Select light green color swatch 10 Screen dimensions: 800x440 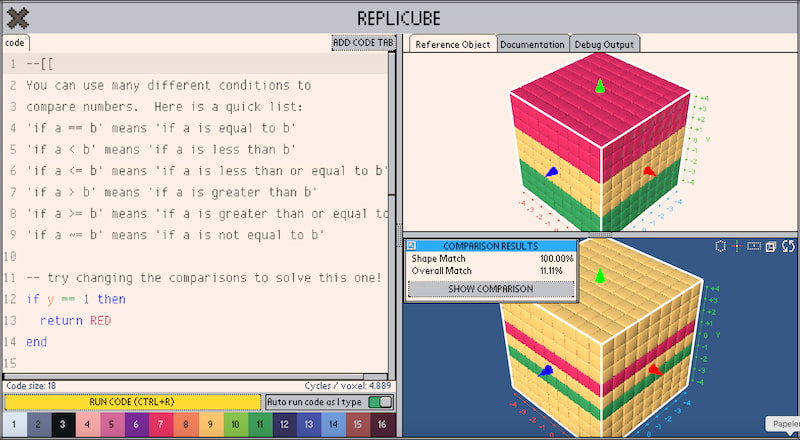(235, 425)
